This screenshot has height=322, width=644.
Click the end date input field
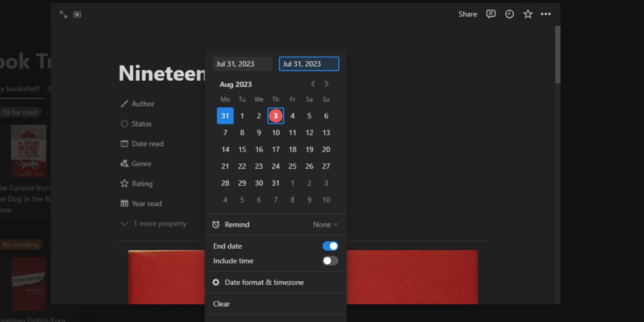[x=309, y=64]
